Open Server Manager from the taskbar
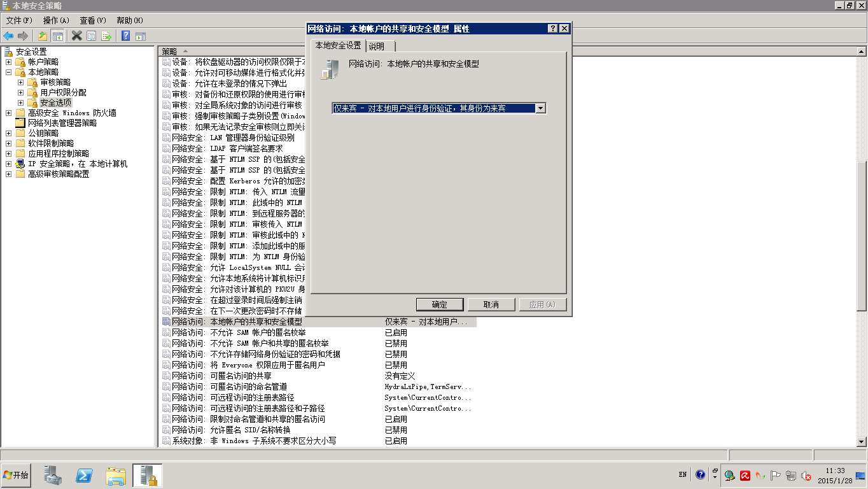This screenshot has height=489, width=868. click(x=53, y=475)
